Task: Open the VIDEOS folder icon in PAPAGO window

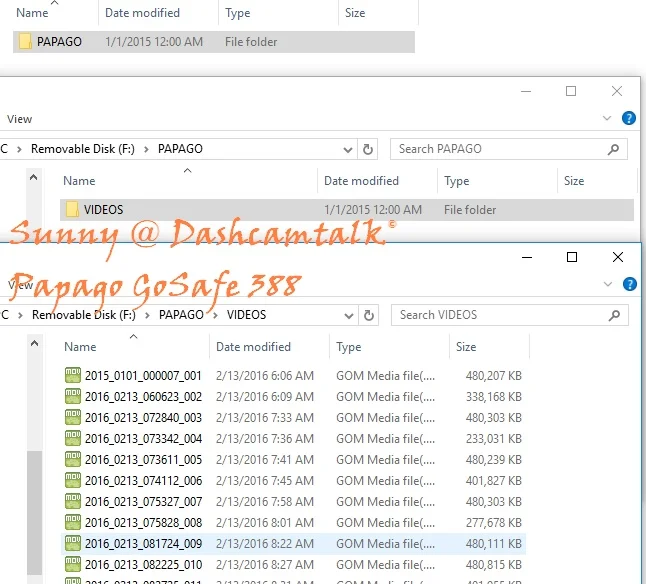Action: [x=73, y=210]
